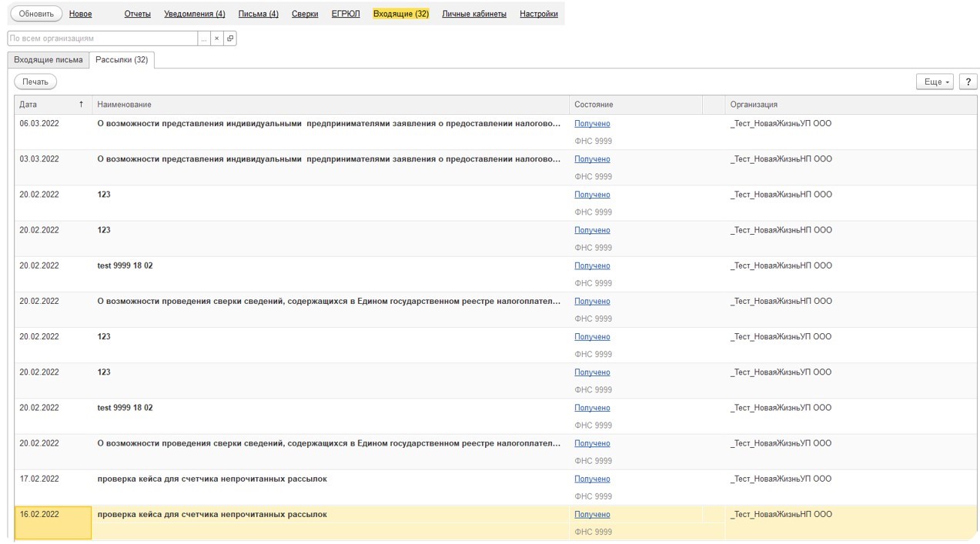The height and width of the screenshot is (544, 980).
Task: Sort by the arrow in the Дата header
Action: pos(81,105)
